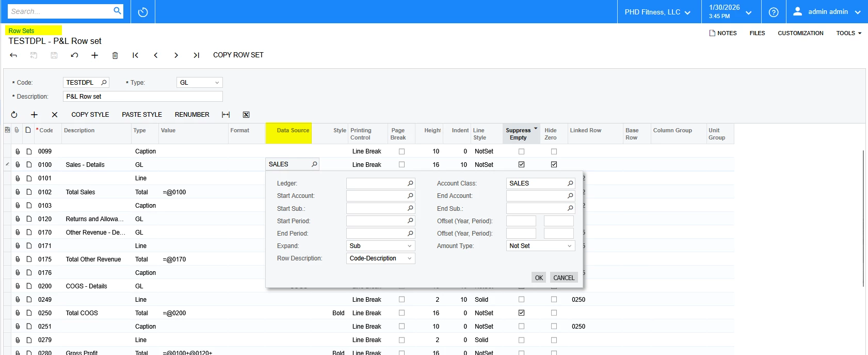Click the search magnifier icon
This screenshot has width=868, height=355.
[x=117, y=11]
